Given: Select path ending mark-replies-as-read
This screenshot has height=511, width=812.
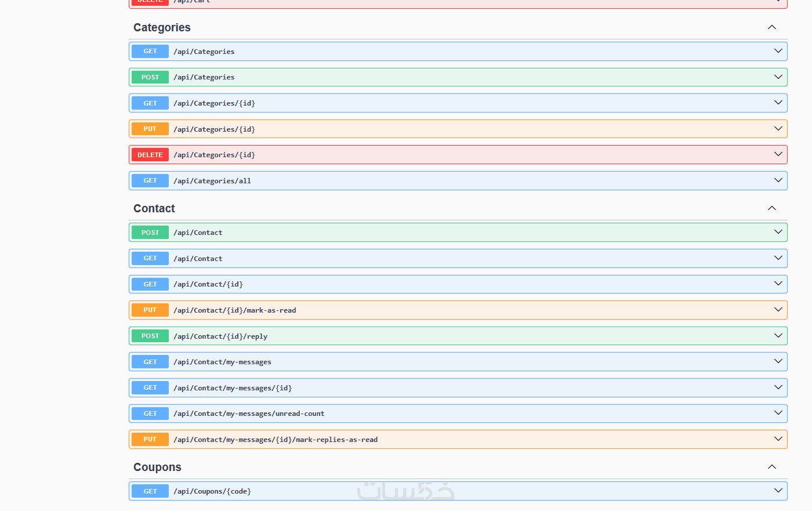Looking at the screenshot, I should [x=275, y=440].
